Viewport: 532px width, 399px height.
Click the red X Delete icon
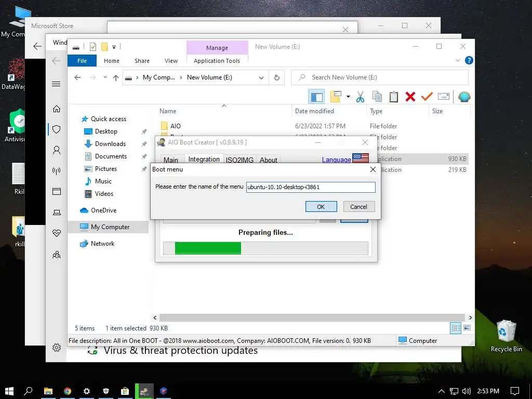tap(410, 97)
